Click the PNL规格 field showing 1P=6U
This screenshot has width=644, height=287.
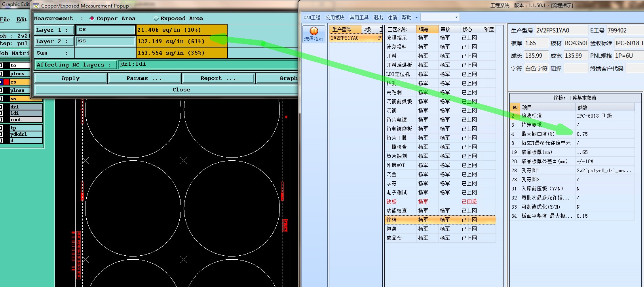[629, 56]
